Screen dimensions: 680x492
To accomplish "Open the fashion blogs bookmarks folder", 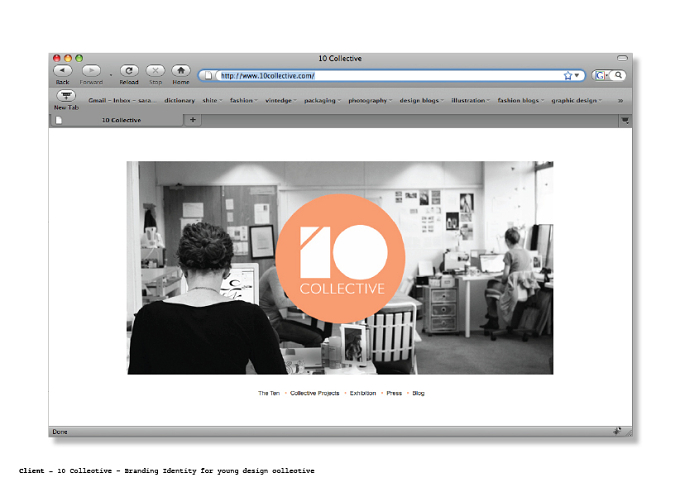I will click(520, 100).
